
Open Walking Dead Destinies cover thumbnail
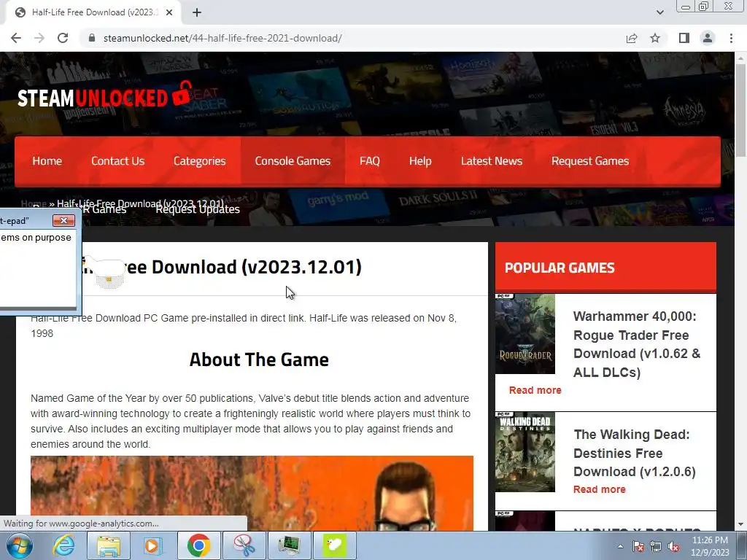pos(525,452)
